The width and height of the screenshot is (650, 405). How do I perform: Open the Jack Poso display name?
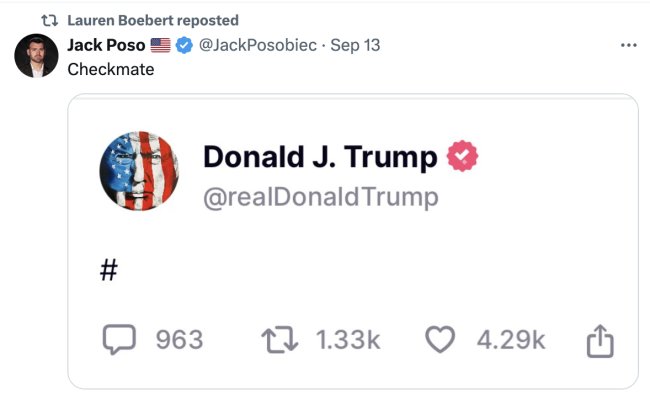pos(106,45)
